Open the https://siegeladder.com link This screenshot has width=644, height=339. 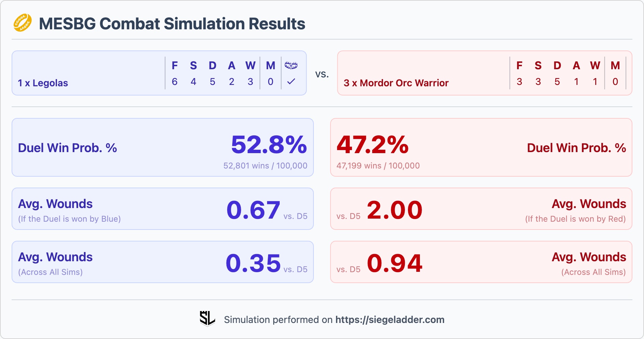pos(390,320)
